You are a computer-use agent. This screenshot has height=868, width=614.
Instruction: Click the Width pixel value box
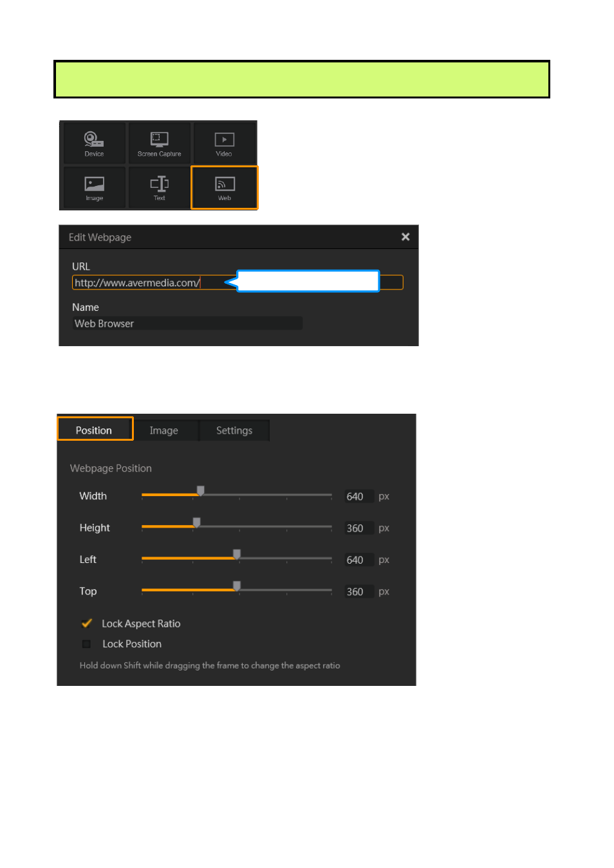click(x=358, y=497)
